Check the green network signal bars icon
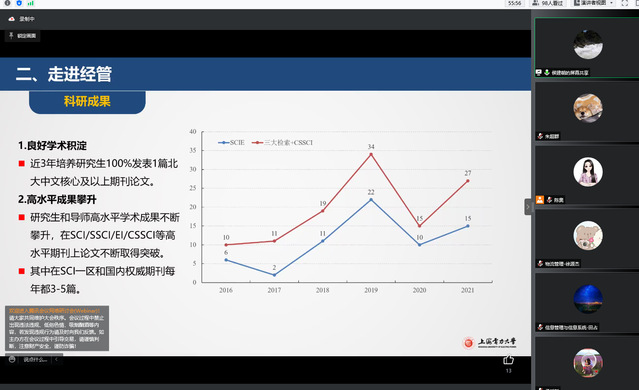Viewport: 639px width, 390px height. [x=31, y=3]
